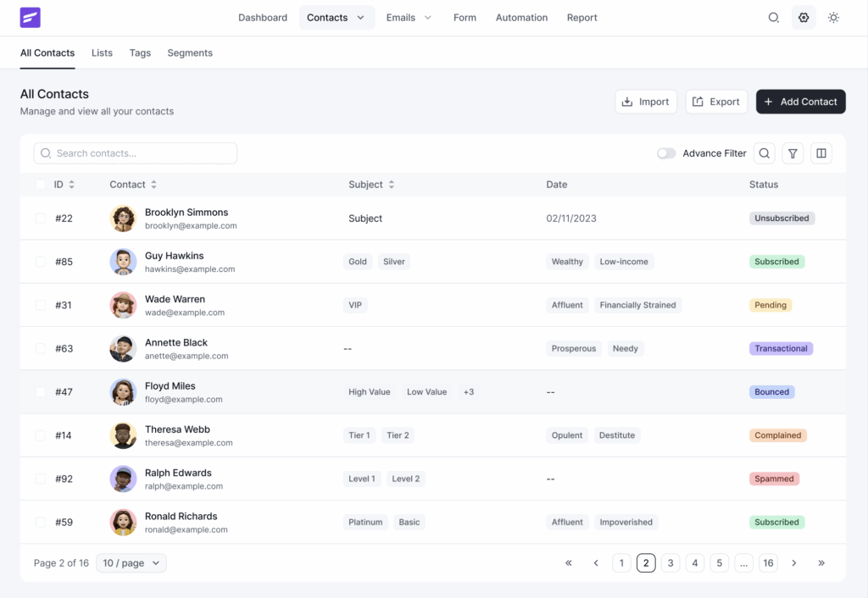The height and width of the screenshot is (598, 868).
Task: Open the column visibility icon
Action: pos(821,153)
